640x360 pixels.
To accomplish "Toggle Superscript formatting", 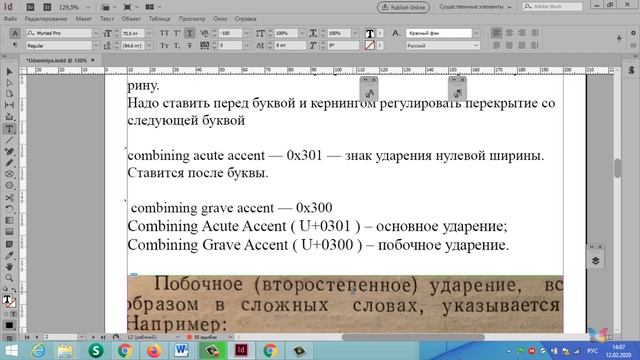I will tap(177, 33).
